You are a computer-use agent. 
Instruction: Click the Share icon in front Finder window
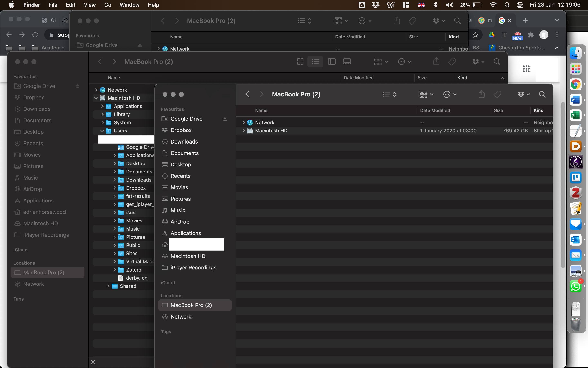(482, 94)
